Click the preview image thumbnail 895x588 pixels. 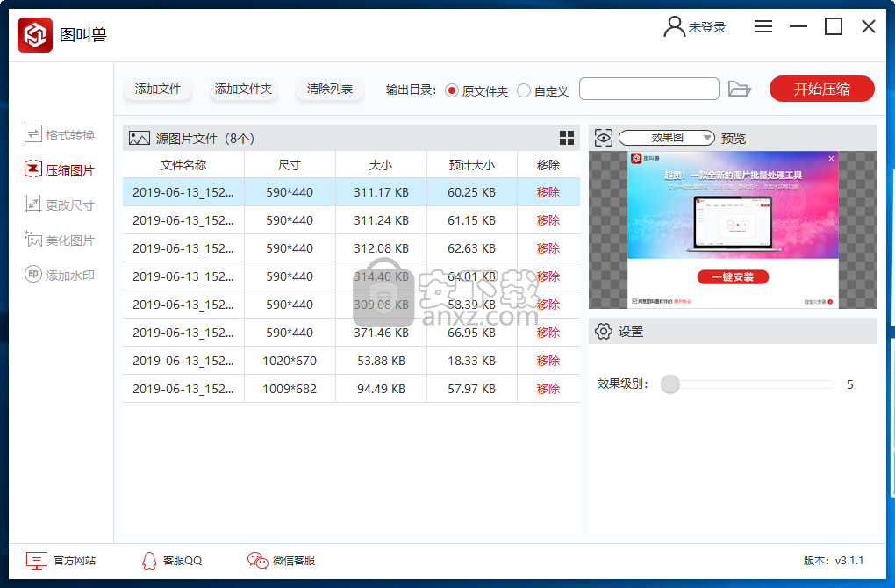coord(733,230)
